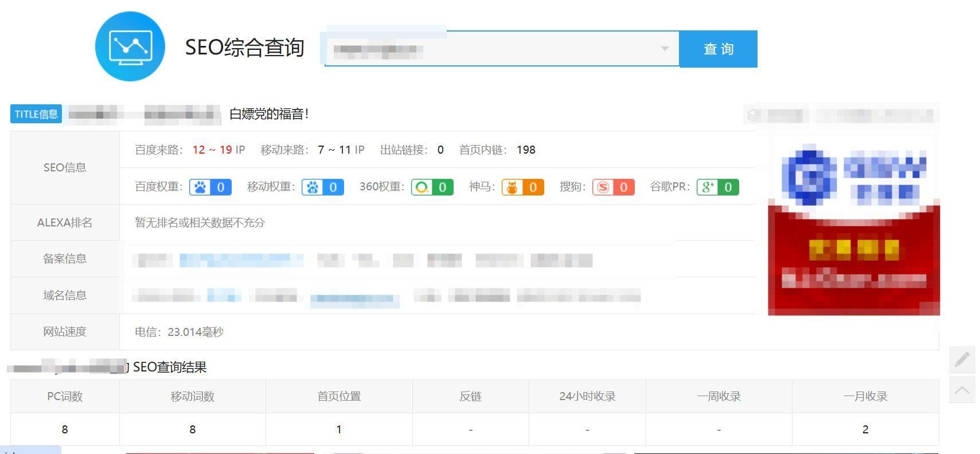Click the 搜狗 red S badge
Screen dimensions: 980x454
tap(614, 187)
